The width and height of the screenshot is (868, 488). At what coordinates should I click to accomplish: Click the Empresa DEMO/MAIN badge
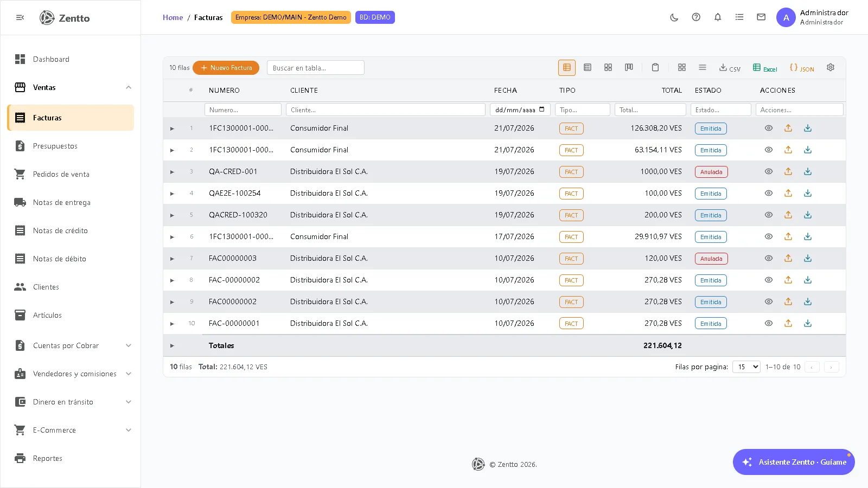[x=291, y=17]
